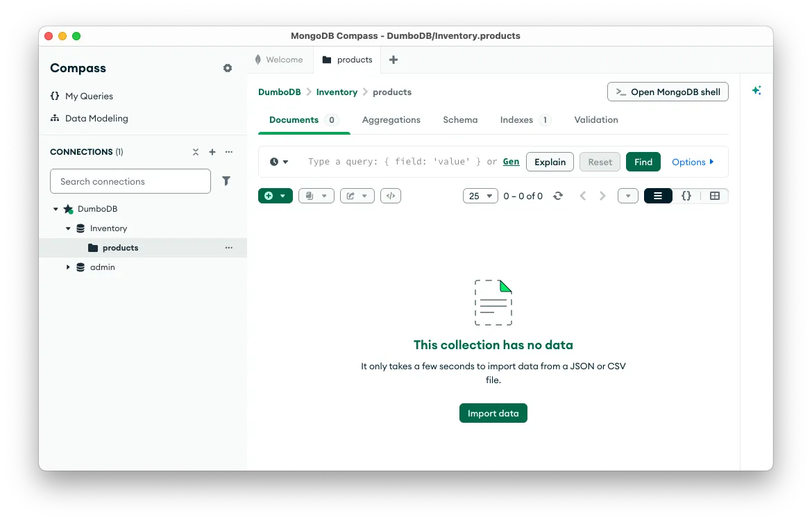Open products collection ellipsis actions
The image size is (812, 522).
point(229,248)
